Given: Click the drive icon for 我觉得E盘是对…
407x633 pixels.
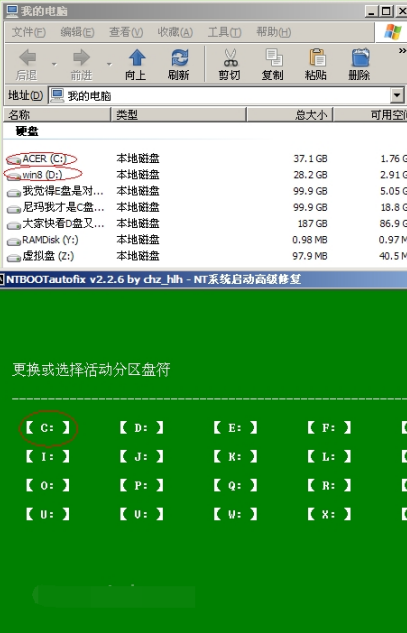Looking at the screenshot, I should pyautogui.click(x=14, y=192).
